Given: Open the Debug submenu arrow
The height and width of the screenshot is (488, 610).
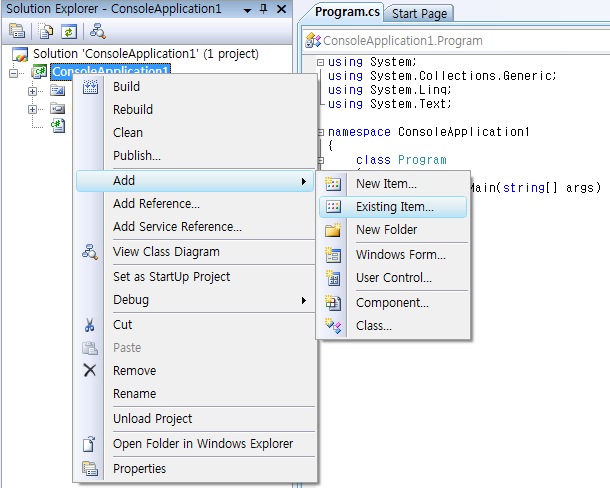Looking at the screenshot, I should (x=304, y=300).
